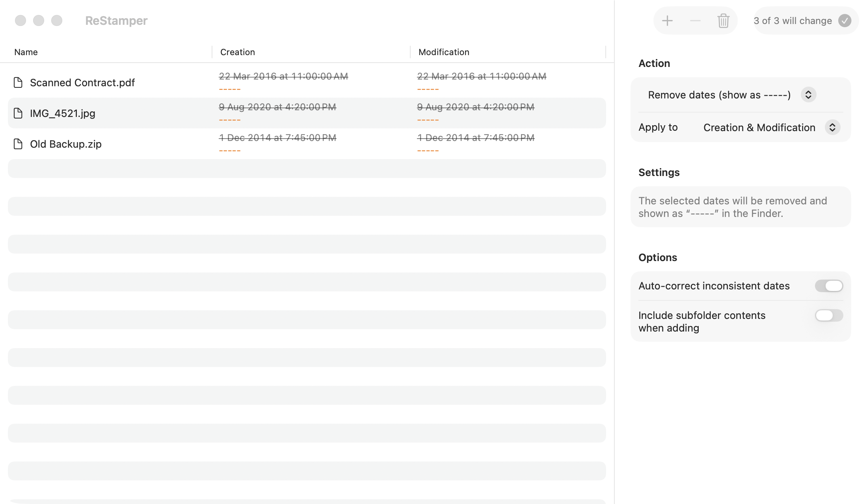
Task: Select the IMG_4521.jpg file name
Action: (x=63, y=113)
